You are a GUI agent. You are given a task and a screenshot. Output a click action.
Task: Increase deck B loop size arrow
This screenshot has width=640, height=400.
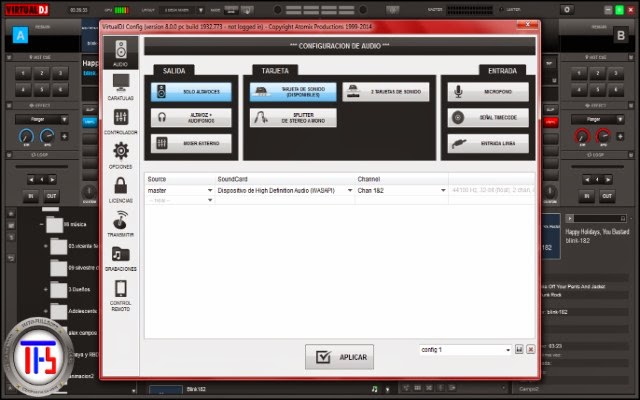tap(608, 180)
